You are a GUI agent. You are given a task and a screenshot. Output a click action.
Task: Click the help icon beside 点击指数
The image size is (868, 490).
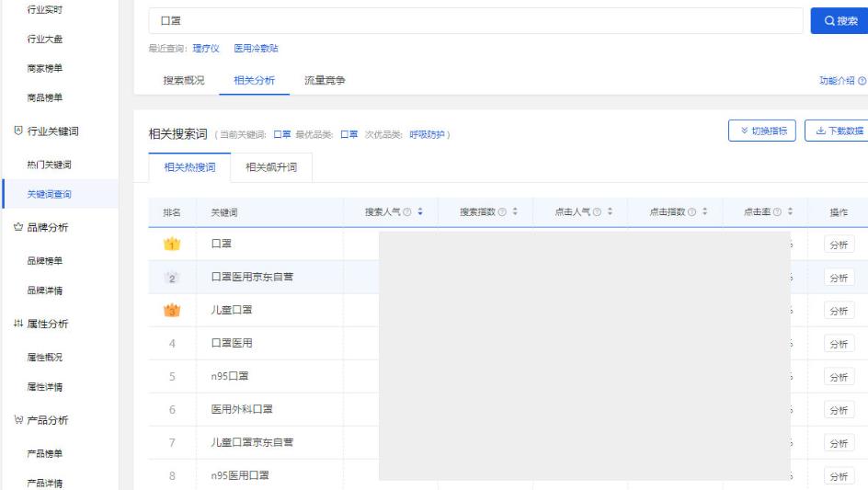[x=691, y=212]
